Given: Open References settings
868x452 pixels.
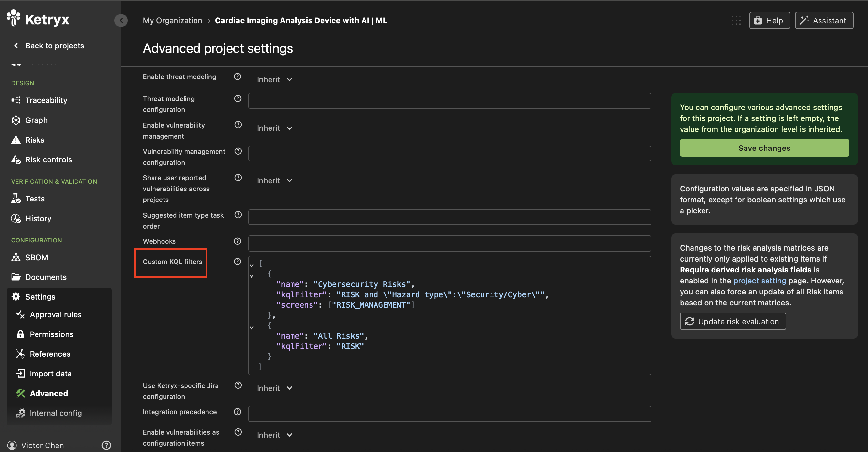Looking at the screenshot, I should point(43,354).
